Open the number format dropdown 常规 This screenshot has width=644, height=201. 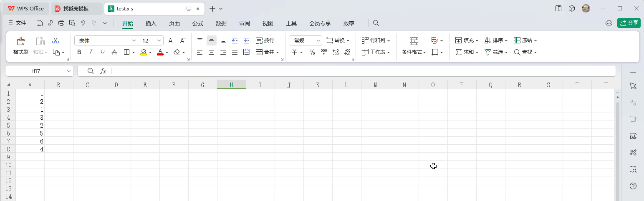305,40
